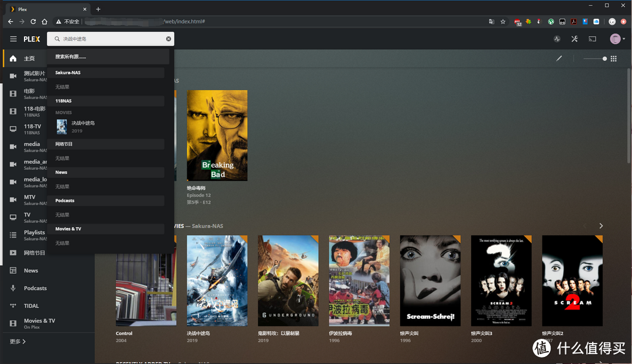Click the 绝命毒师 title link under the poster
This screenshot has height=364, width=632.
click(196, 188)
